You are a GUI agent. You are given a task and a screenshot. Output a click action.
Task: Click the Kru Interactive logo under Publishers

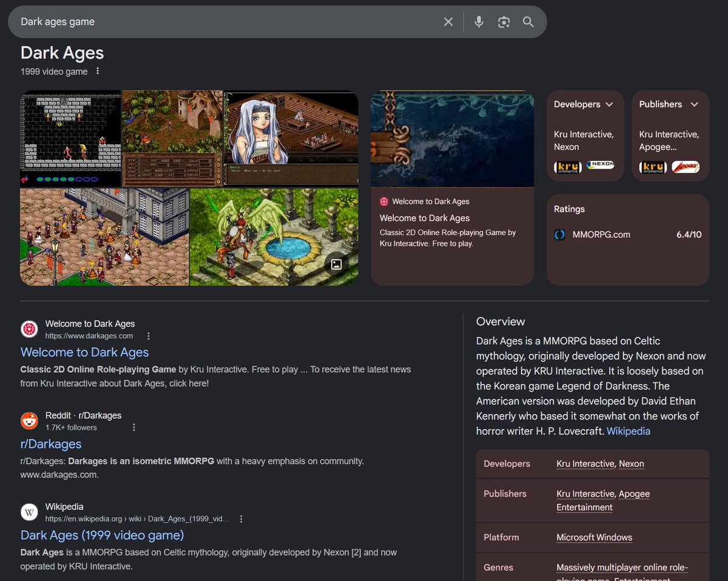coord(653,167)
